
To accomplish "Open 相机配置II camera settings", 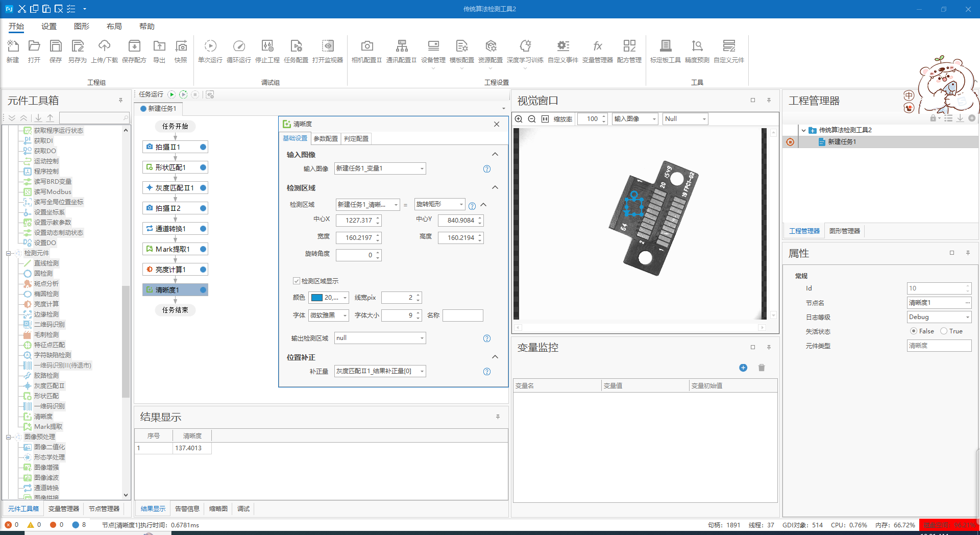I will click(366, 46).
